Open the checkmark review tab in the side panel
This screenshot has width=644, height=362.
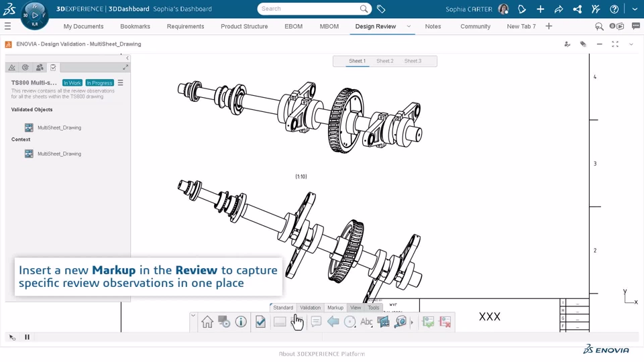(x=53, y=67)
